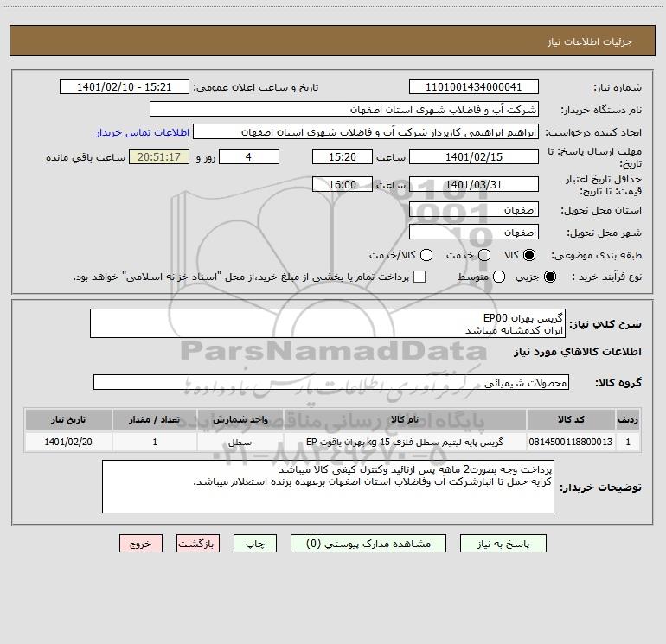
Task: Toggle the اسناد خزانه اسلامی payment checkbox
Action: pos(419,277)
